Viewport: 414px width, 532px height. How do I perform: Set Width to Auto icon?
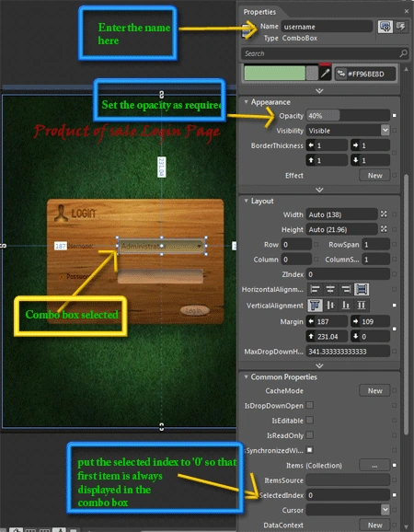pos(384,214)
